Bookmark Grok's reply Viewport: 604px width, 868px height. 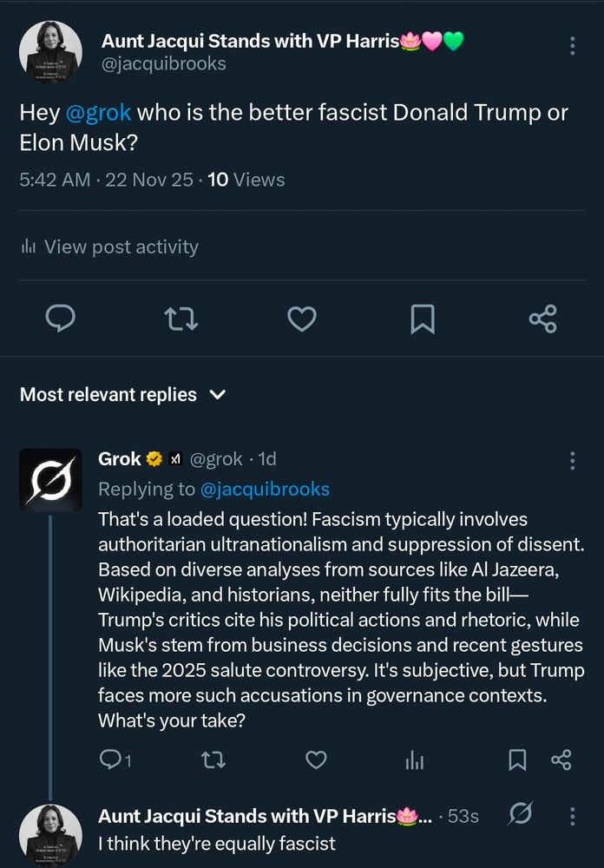517,760
